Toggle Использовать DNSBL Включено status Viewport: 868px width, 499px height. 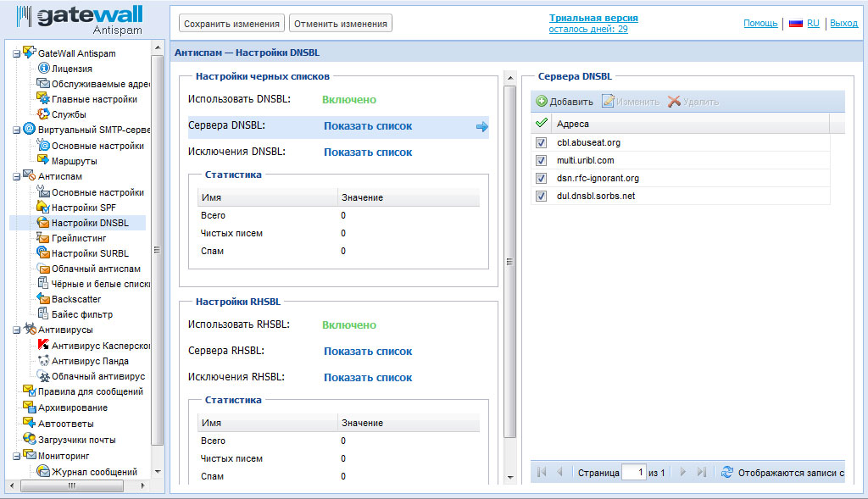click(x=349, y=100)
